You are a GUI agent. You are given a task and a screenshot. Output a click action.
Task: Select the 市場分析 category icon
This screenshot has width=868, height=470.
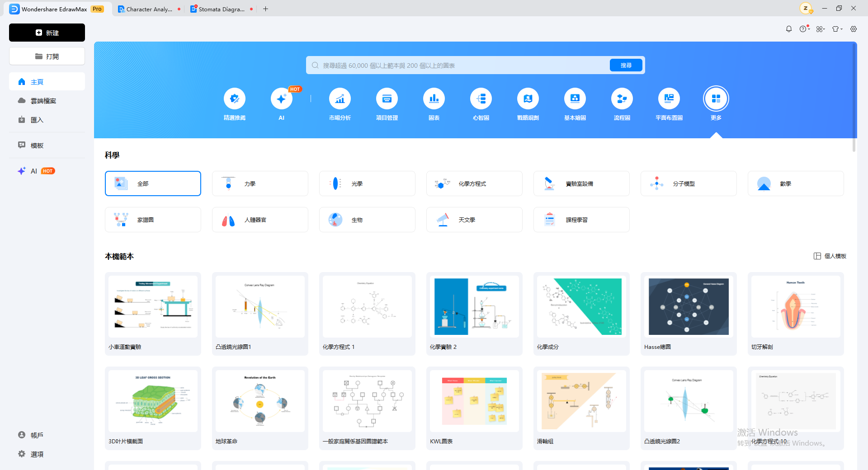pyautogui.click(x=340, y=99)
